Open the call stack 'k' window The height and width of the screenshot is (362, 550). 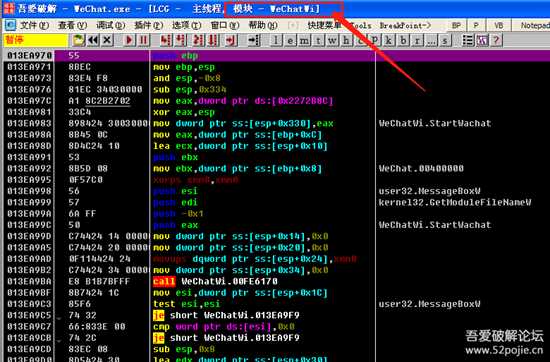(389, 41)
